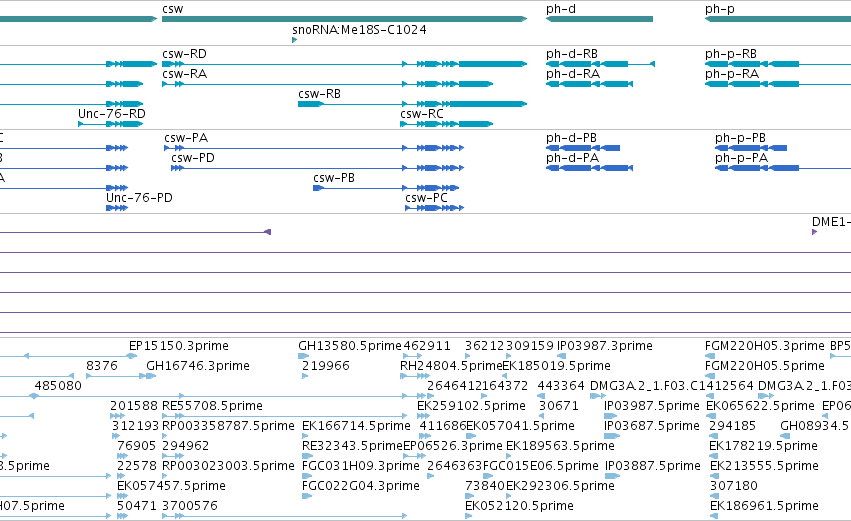The image size is (851, 521).
Task: Open the EK213555.5prime EST label
Action: 764,466
